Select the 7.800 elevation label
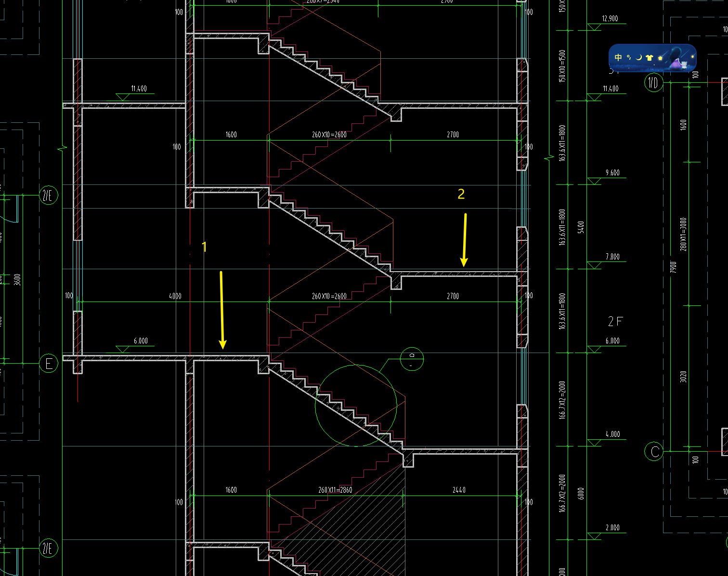This screenshot has width=728, height=576. pos(612,257)
